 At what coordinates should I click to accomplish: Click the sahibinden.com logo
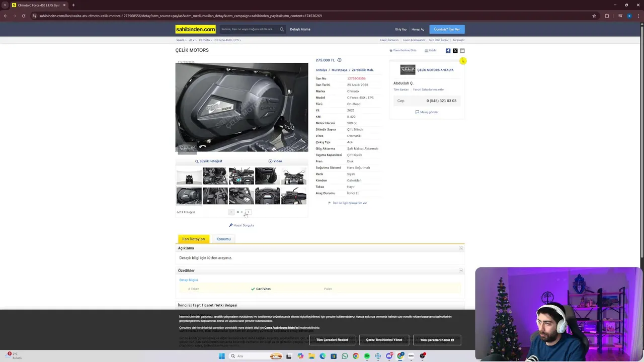click(195, 29)
